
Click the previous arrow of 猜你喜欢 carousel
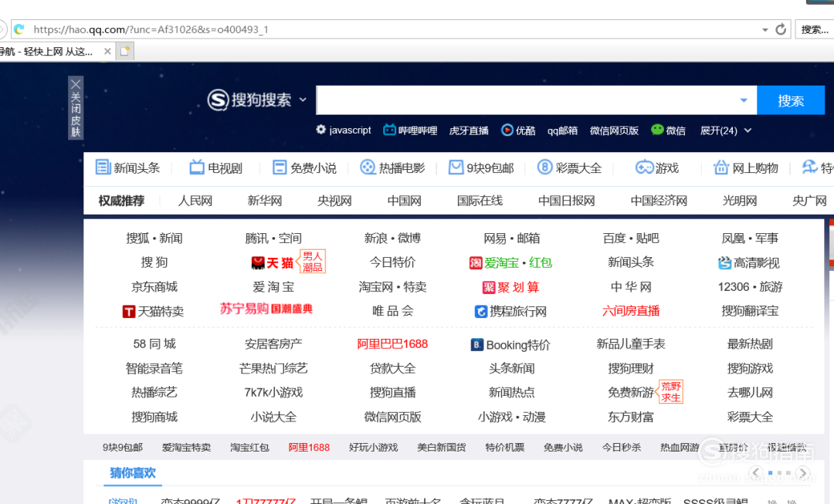[x=755, y=472]
